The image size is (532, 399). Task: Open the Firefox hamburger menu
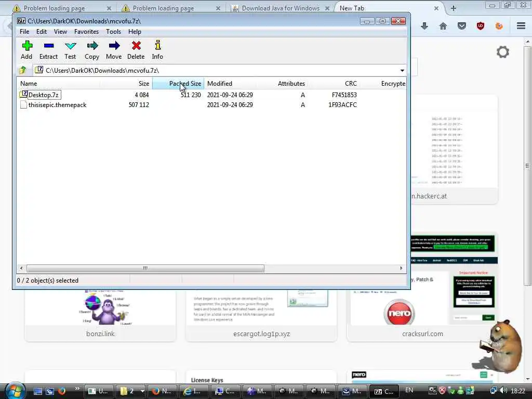[521, 26]
